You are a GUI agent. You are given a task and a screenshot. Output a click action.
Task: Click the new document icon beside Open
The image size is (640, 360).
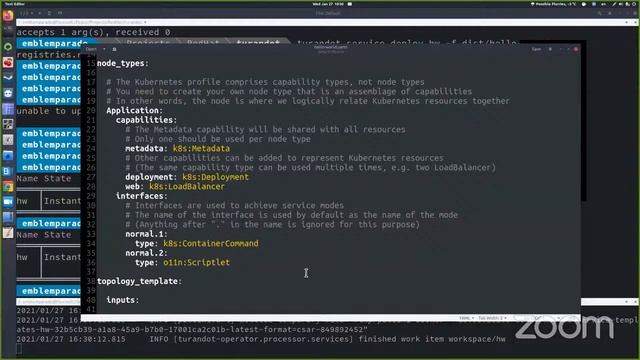pyautogui.click(x=114, y=49)
